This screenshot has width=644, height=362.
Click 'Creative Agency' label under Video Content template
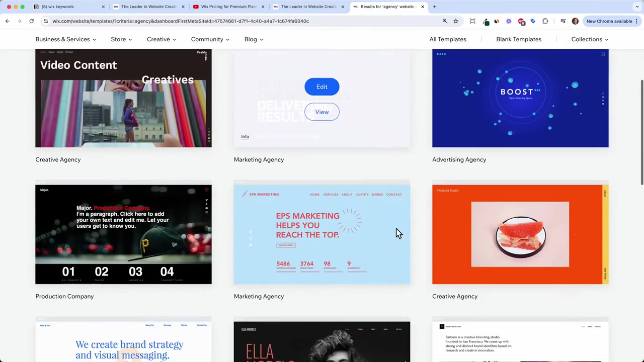tap(58, 159)
